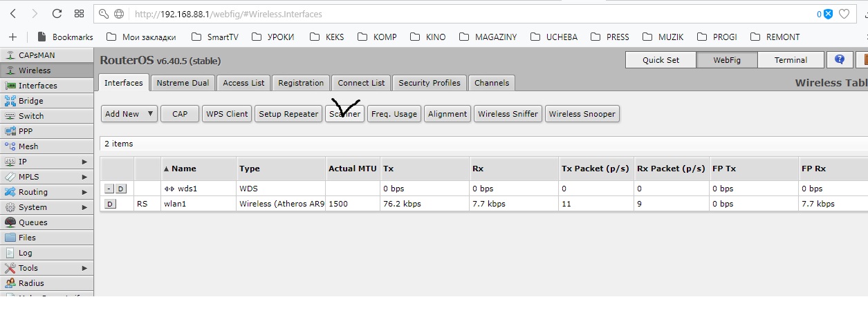
Task: Open the REMONT bookmark folder
Action: click(x=775, y=37)
